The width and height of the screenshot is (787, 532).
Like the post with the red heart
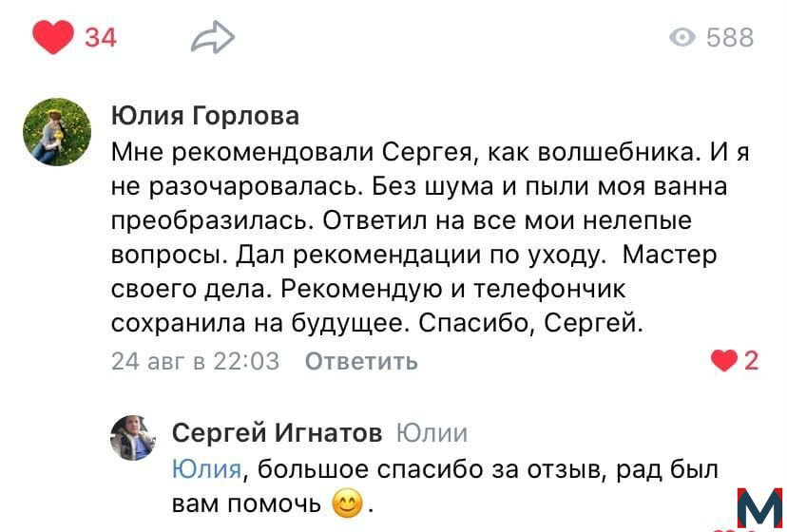(52, 37)
